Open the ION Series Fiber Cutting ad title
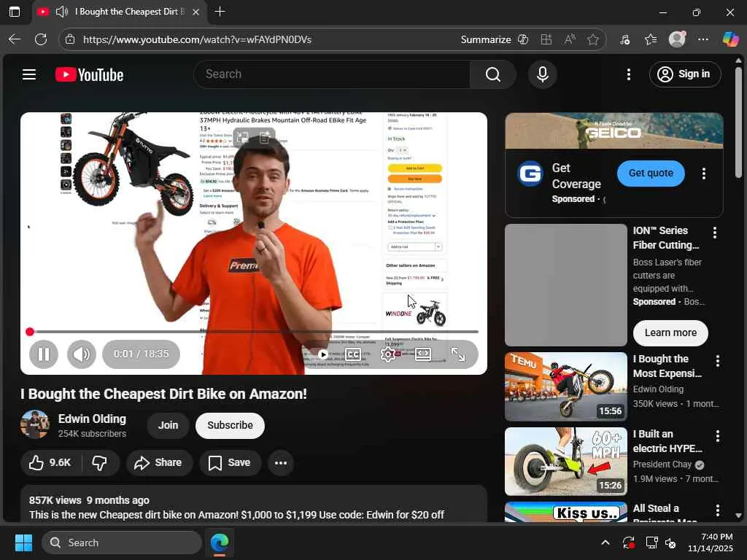Viewport: 747px width, 560px height. point(665,238)
